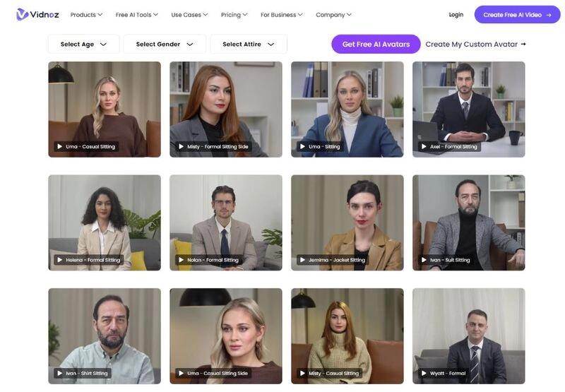Image resolution: width=565 pixels, height=392 pixels.
Task: Select the Misty - Casual Sitting avatar thumbnail
Action: [x=347, y=335]
